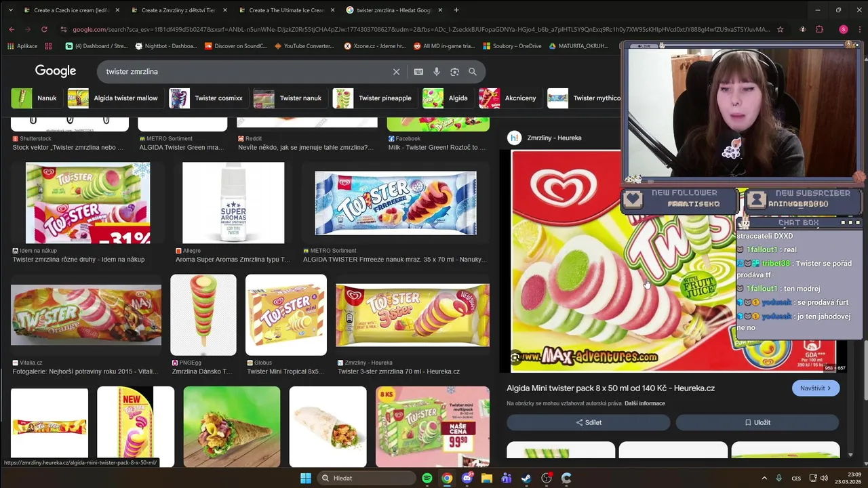Screen dimensions: 868x488
Task: Open the Xzone.cz bookmark
Action: [x=374, y=46]
